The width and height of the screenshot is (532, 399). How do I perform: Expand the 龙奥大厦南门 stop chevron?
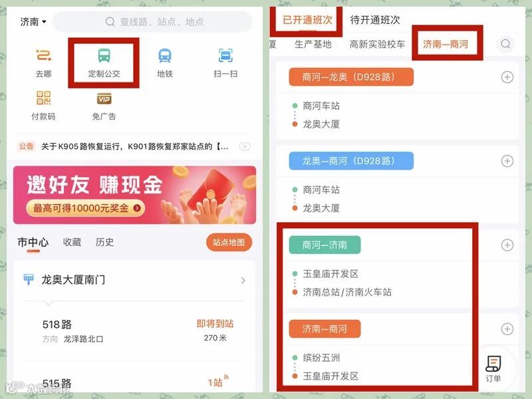[243, 280]
